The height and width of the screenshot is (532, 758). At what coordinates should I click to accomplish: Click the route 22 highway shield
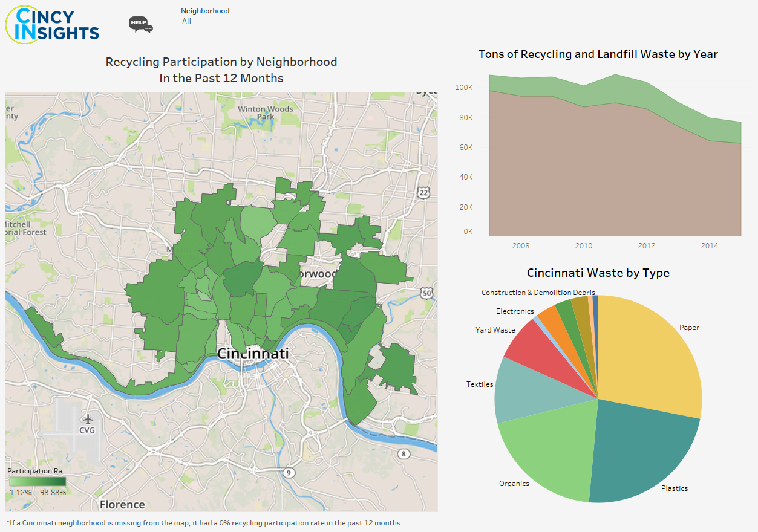(424, 192)
